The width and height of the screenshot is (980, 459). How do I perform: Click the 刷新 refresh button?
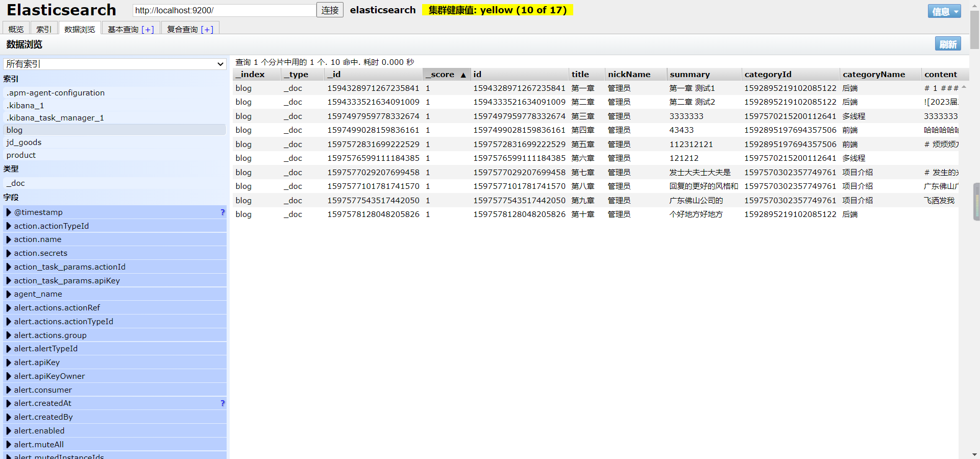click(x=948, y=44)
